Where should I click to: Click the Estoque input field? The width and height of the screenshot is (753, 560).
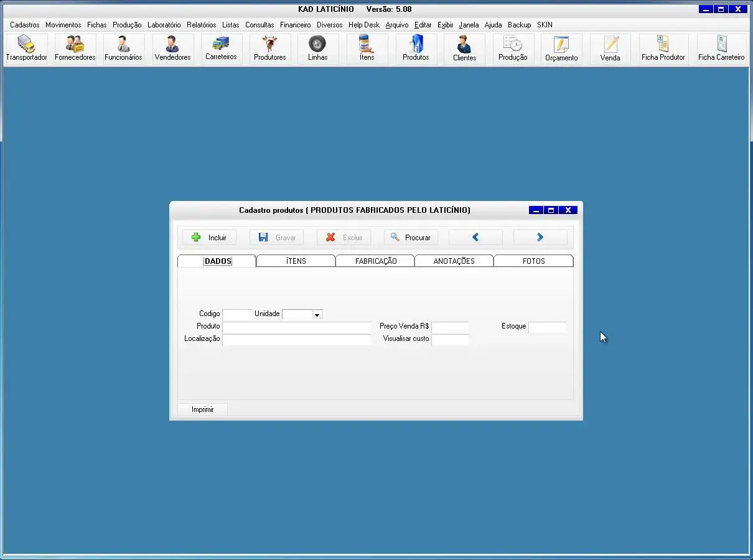[x=547, y=327]
